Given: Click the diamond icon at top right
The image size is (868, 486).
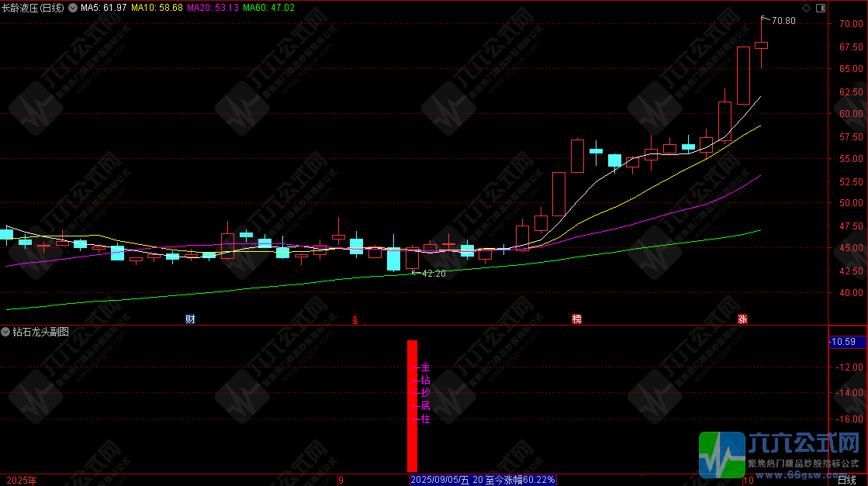Looking at the screenshot, I should click(805, 8).
